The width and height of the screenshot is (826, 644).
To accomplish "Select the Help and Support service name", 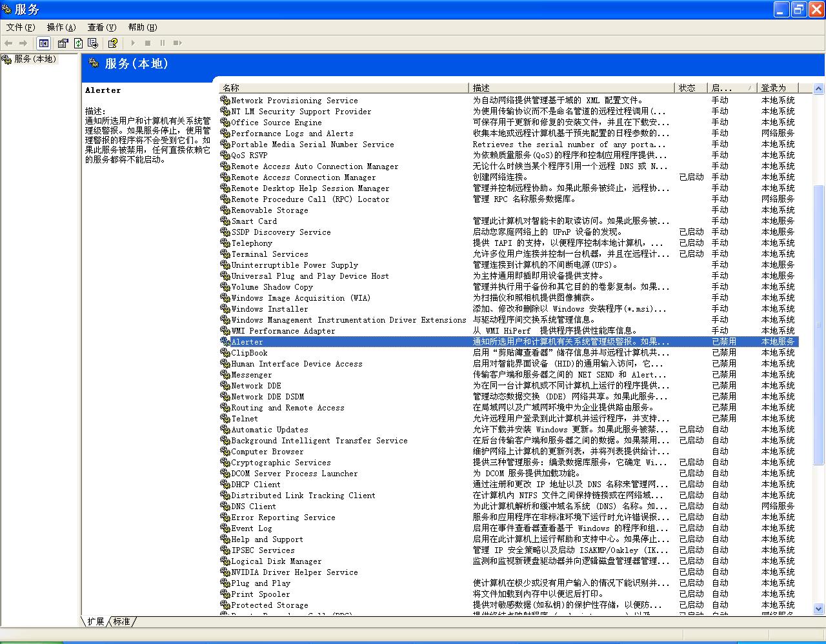I will click(267, 539).
